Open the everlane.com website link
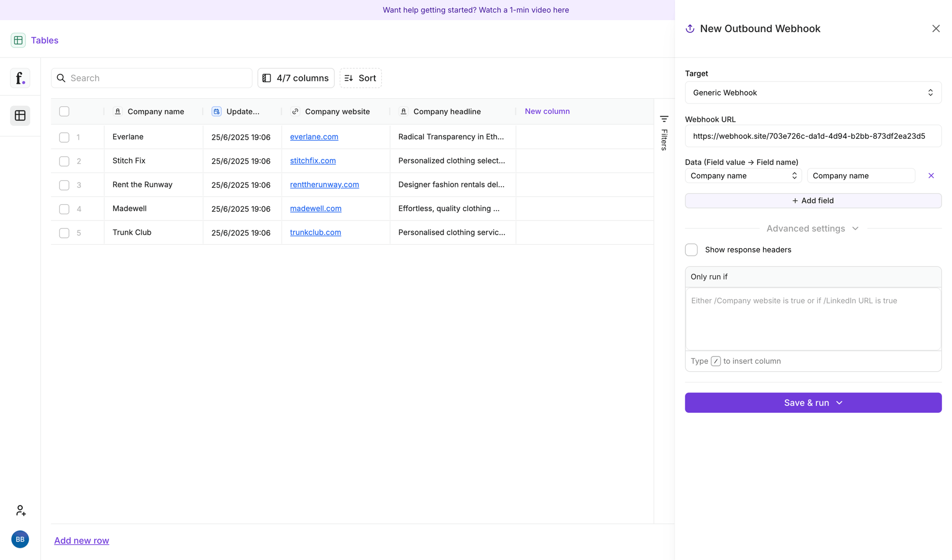The width and height of the screenshot is (952, 560). coord(314,137)
